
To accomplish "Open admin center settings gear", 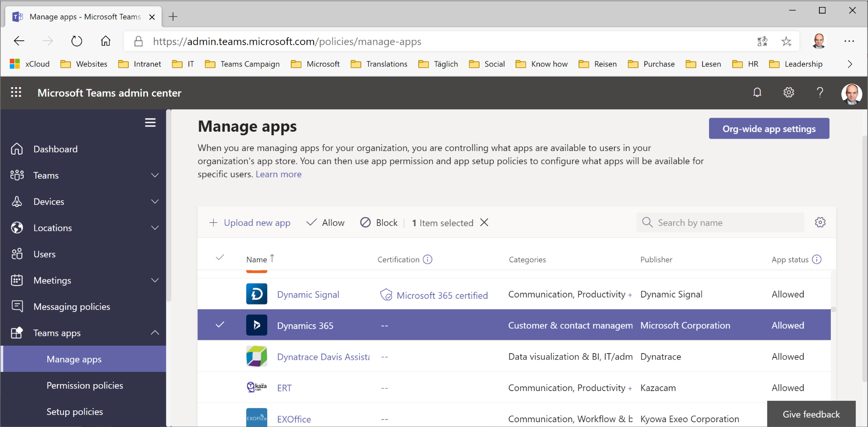I will point(789,92).
